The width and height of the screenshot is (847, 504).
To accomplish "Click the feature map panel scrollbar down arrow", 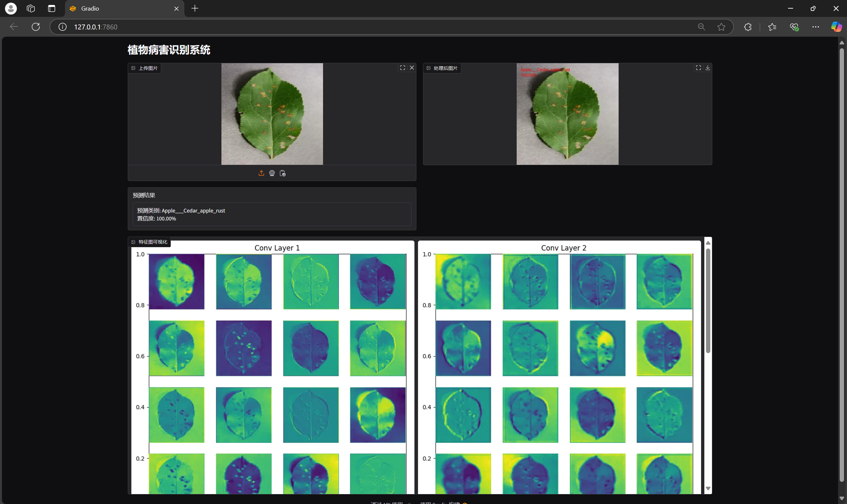I will tap(708, 488).
